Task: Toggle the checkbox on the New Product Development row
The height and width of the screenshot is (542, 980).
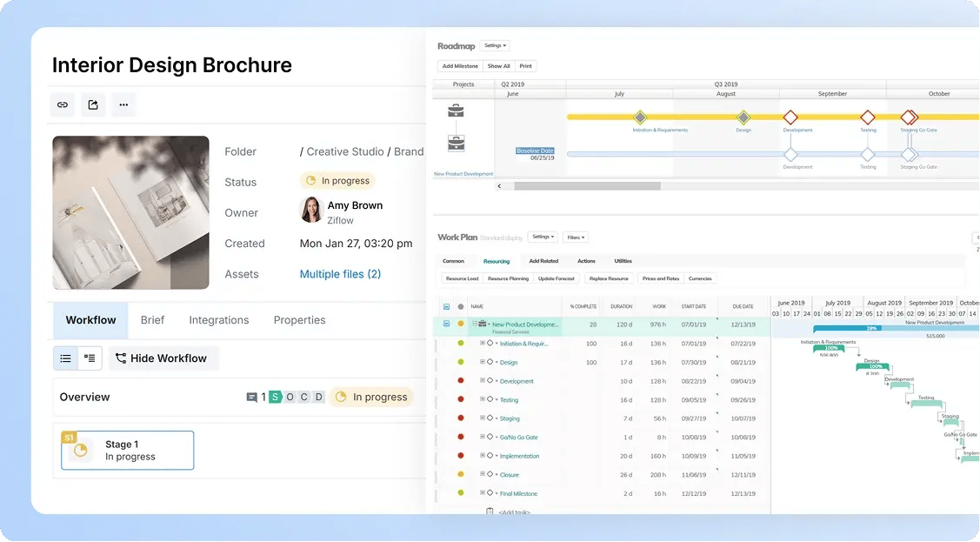Action: point(447,323)
